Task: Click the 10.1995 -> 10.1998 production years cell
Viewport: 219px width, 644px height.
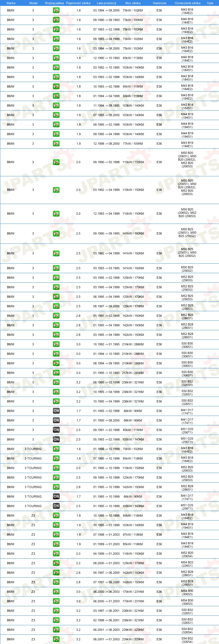Action: (x=106, y=516)
